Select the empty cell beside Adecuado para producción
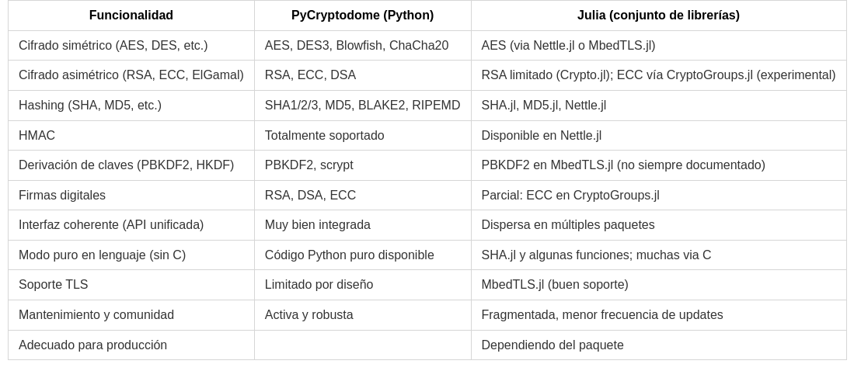Viewport: 868px width, 371px height. (x=363, y=345)
